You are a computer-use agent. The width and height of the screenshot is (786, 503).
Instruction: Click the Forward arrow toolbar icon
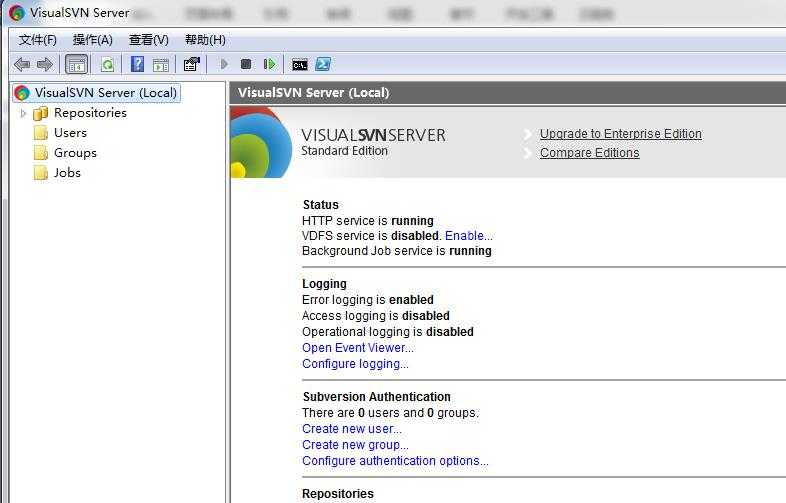(45, 64)
